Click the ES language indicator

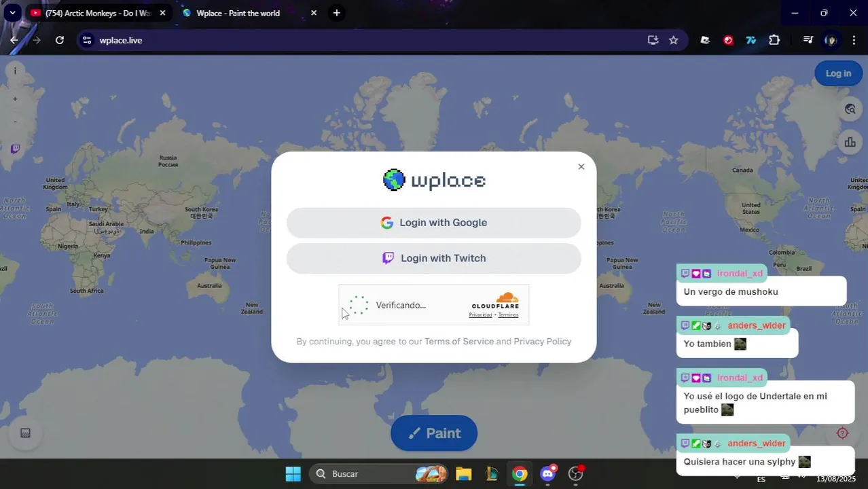[x=761, y=479]
